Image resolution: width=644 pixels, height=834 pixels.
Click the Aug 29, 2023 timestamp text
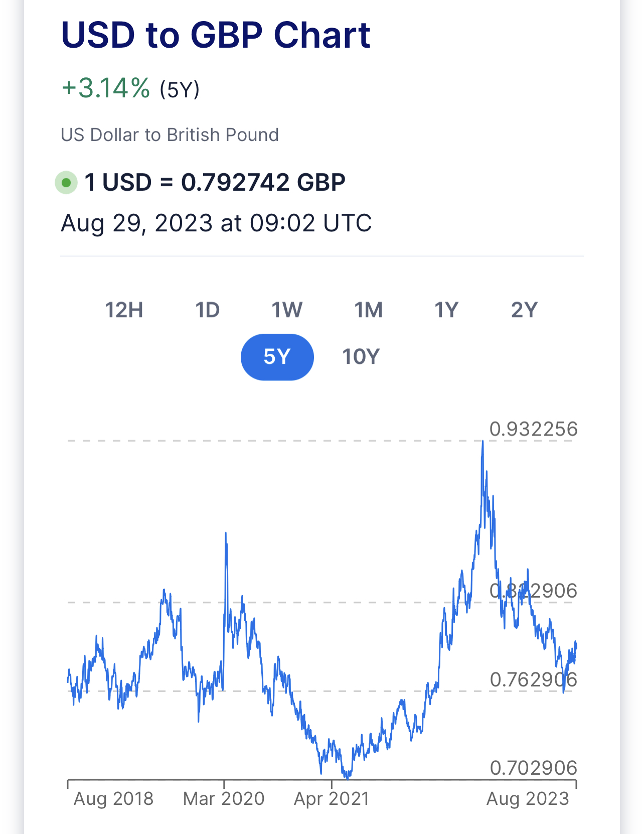coord(216,223)
